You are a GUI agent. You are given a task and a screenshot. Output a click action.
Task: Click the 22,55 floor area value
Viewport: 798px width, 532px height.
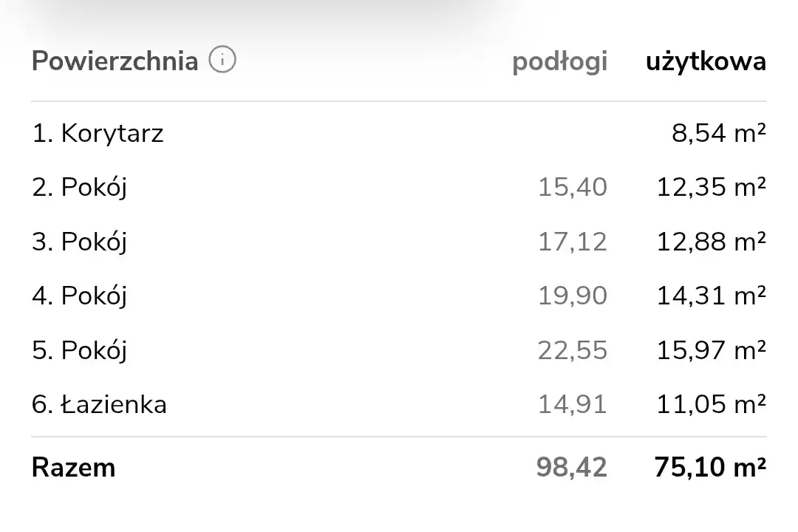pos(572,350)
